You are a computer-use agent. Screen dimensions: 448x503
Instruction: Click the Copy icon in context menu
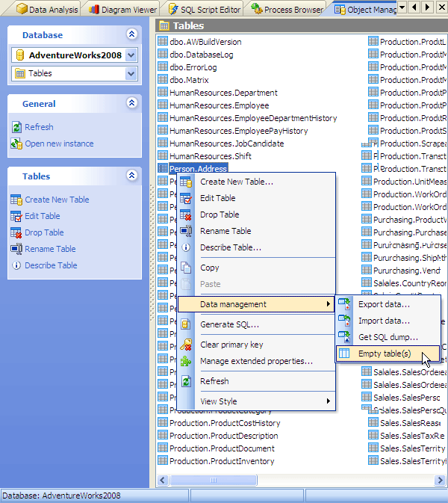click(x=186, y=268)
